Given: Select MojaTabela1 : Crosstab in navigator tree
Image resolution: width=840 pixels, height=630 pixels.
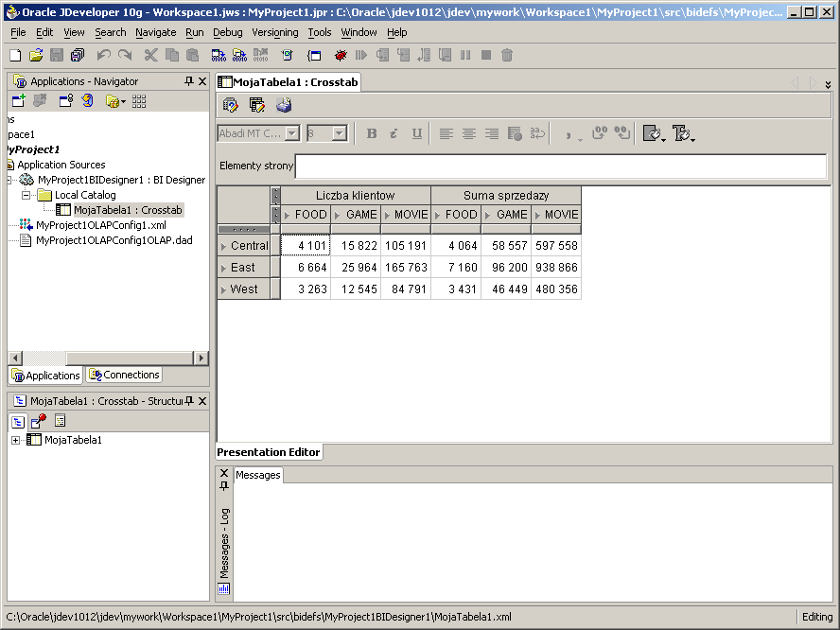Looking at the screenshot, I should [x=128, y=210].
